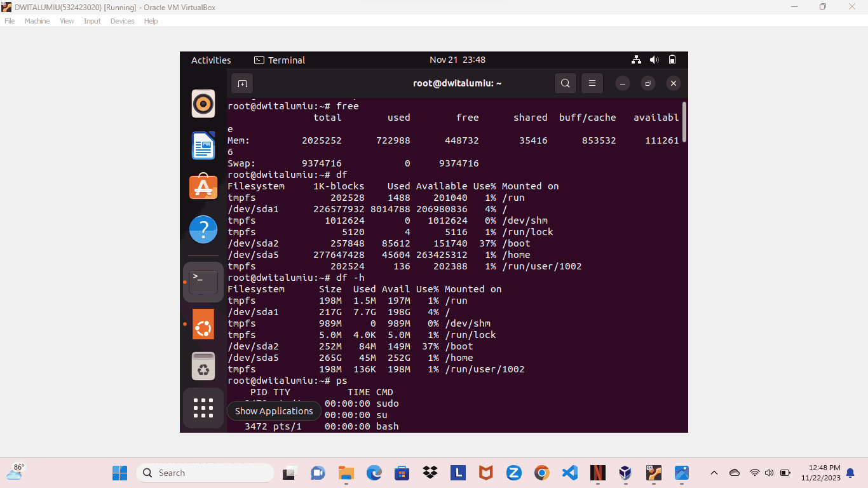This screenshot has height=488, width=868.
Task: Open the VirtualBox File menu
Action: (10, 21)
